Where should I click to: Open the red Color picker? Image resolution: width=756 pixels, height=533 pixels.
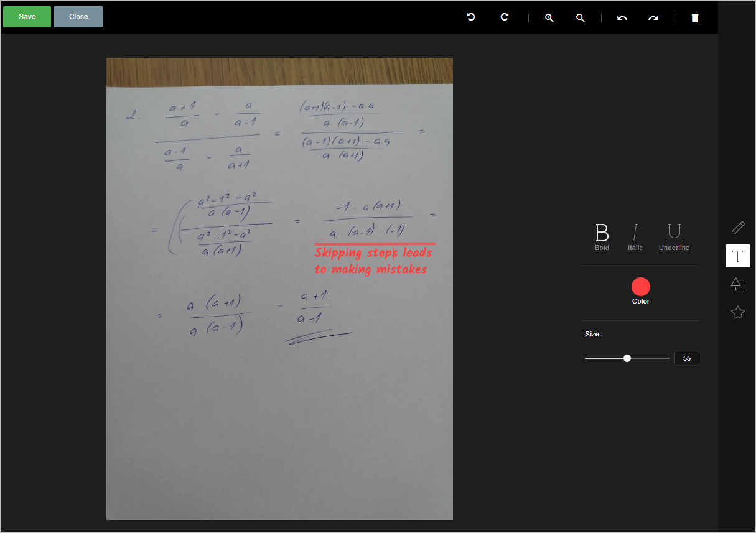(641, 287)
